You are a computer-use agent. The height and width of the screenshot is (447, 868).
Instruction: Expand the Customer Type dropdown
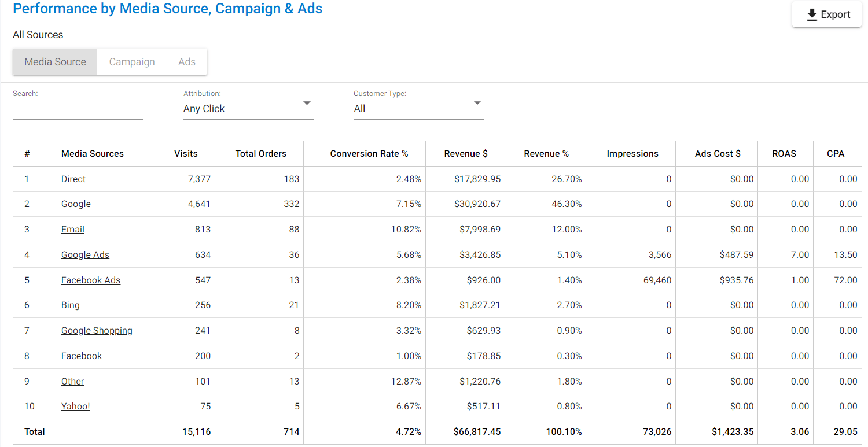point(418,109)
